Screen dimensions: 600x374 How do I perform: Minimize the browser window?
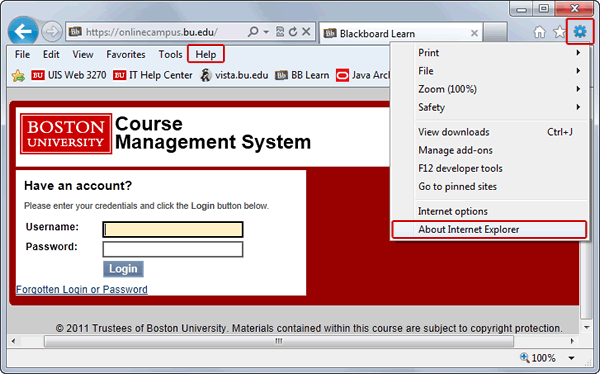click(x=522, y=9)
